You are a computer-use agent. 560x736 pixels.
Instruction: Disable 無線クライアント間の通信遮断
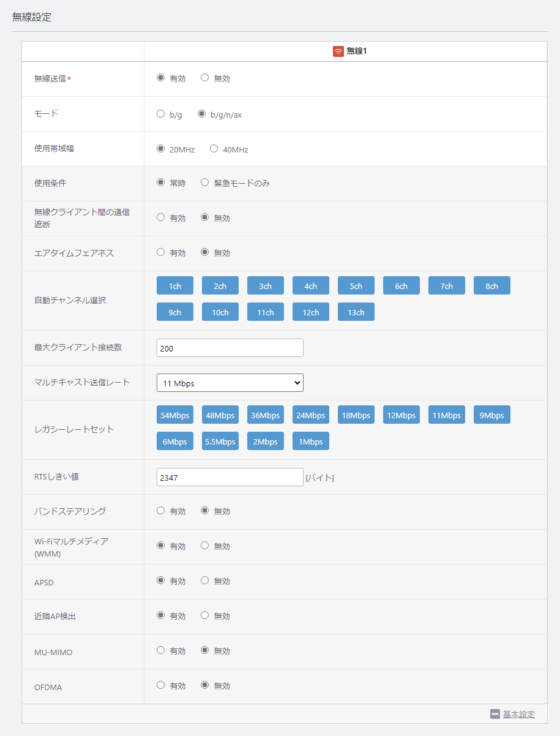205,217
